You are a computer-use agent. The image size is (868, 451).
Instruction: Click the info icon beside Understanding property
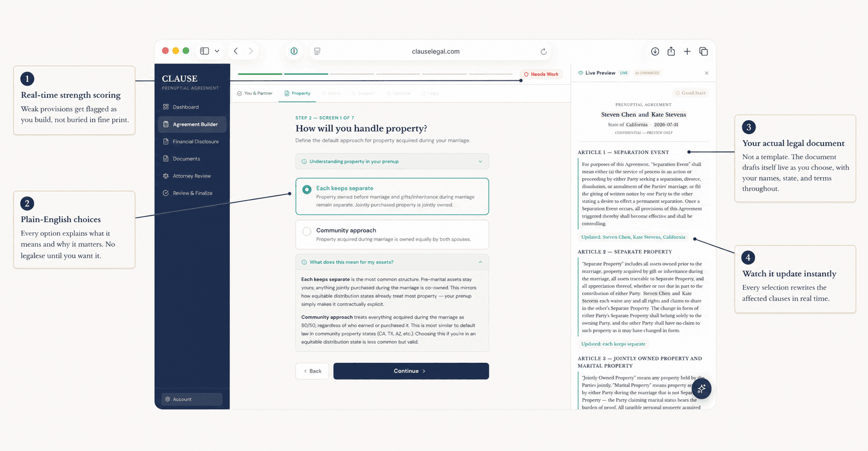[x=304, y=162]
